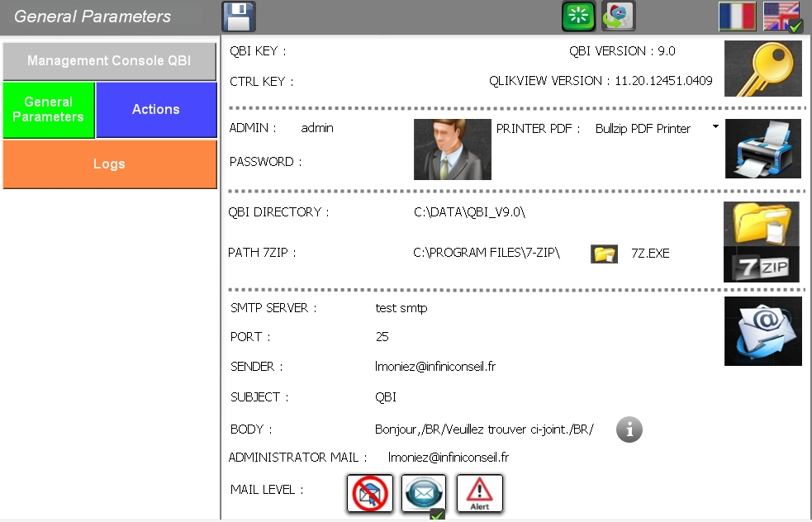Click the businessman admin picture
Image resolution: width=812 pixels, height=522 pixels.
453,149
